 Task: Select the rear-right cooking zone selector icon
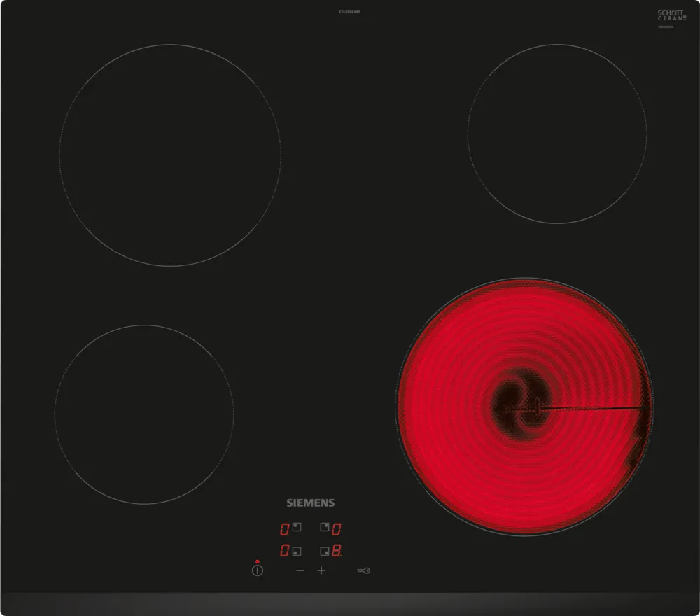(x=325, y=528)
